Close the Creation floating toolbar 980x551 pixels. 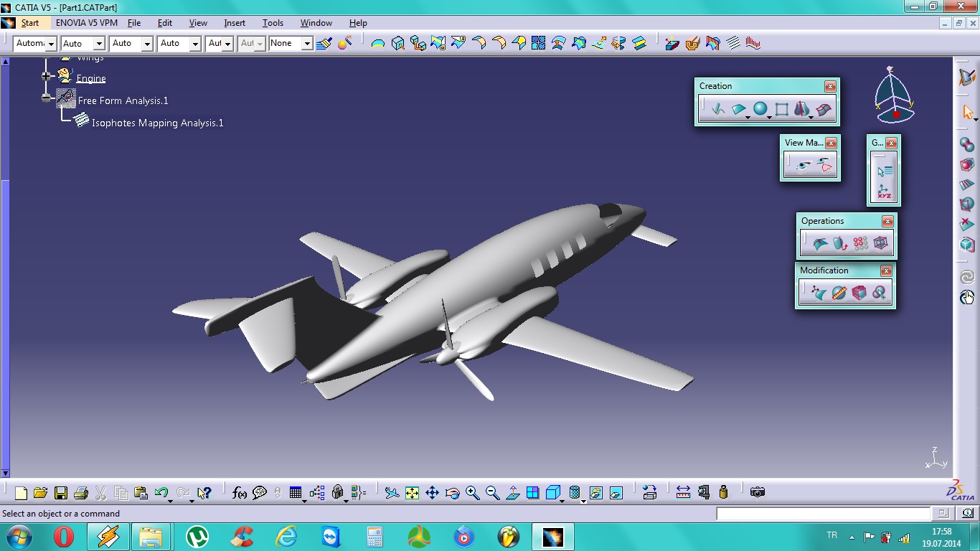(x=830, y=86)
